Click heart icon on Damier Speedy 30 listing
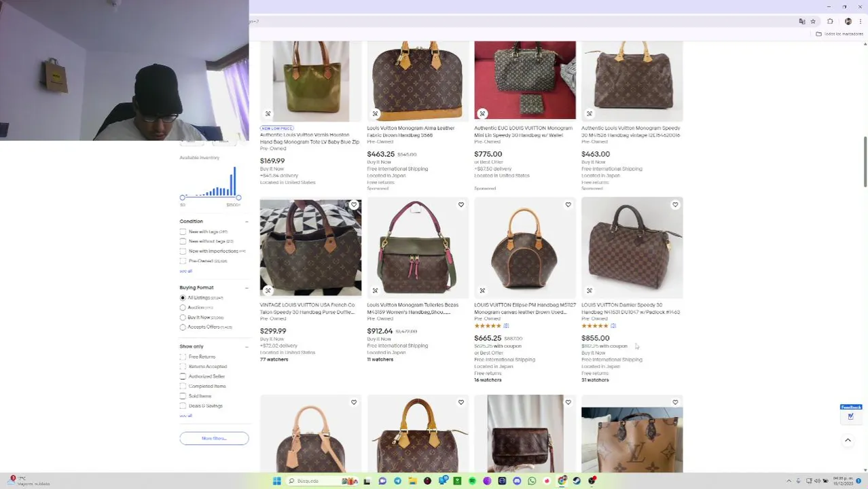 coord(675,204)
